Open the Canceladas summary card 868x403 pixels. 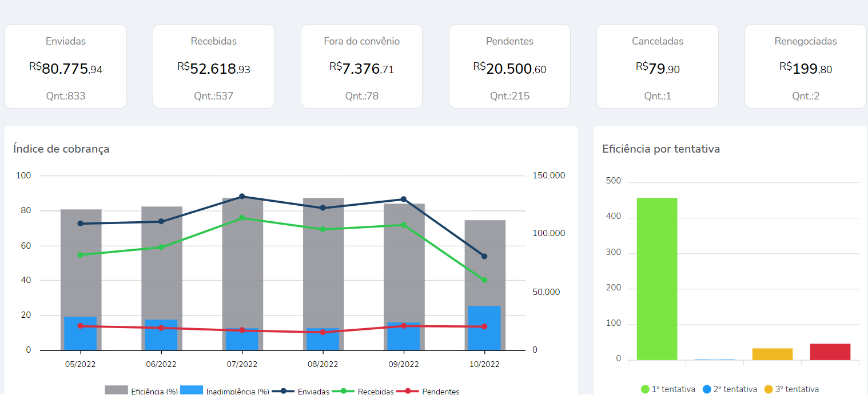(657, 66)
